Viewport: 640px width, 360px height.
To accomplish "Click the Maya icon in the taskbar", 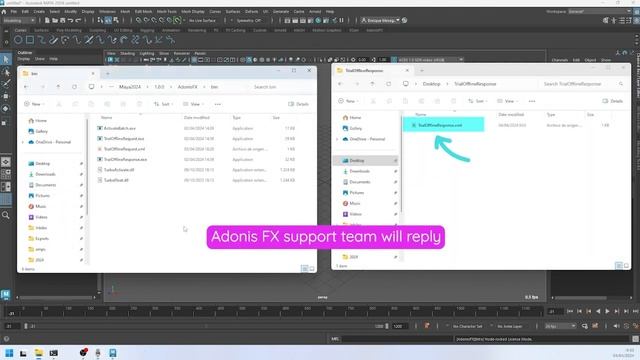I will tap(113, 353).
